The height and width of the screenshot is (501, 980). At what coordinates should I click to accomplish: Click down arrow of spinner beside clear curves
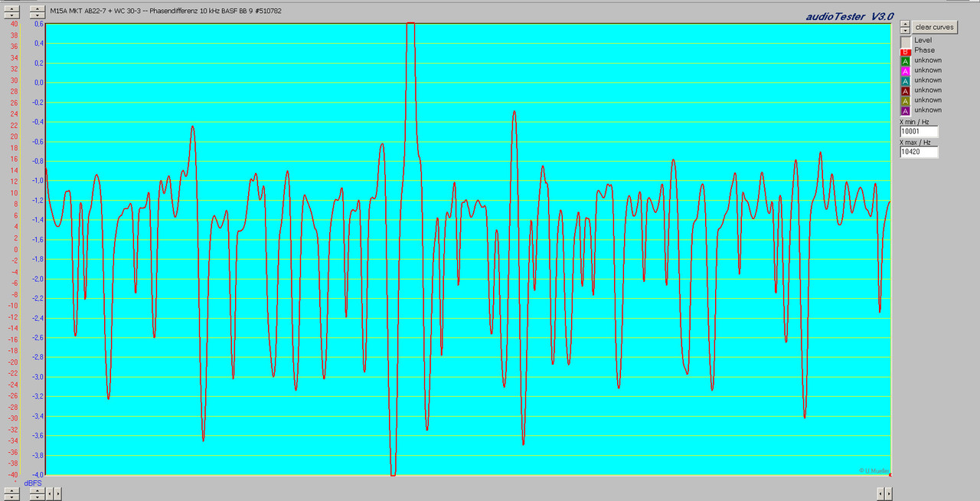click(x=905, y=31)
